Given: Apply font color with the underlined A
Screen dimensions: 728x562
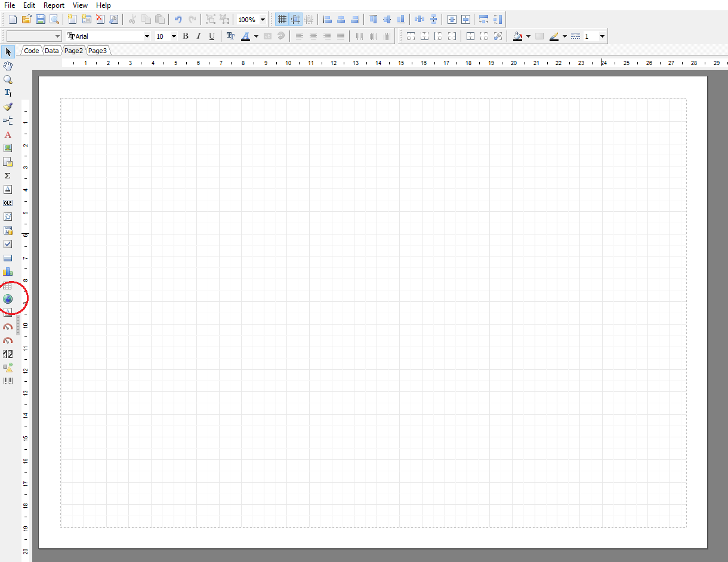Looking at the screenshot, I should [246, 36].
